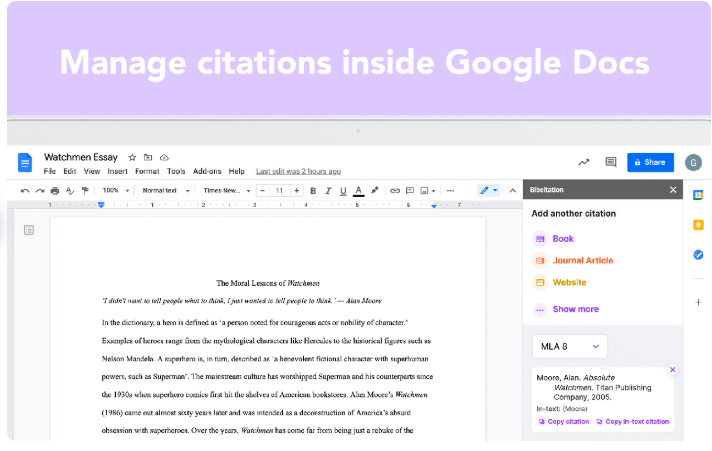Click the font size field showing 11
This screenshot has width=712, height=451.
pyautogui.click(x=279, y=191)
